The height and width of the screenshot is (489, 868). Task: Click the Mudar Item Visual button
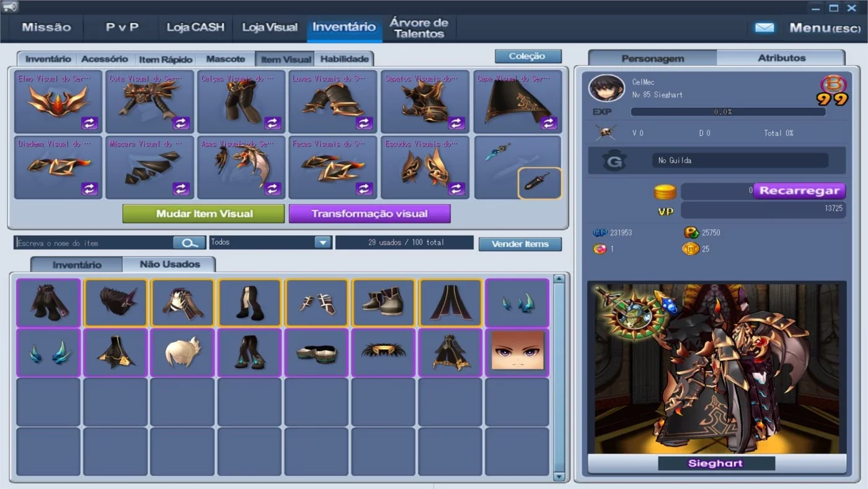(x=204, y=213)
